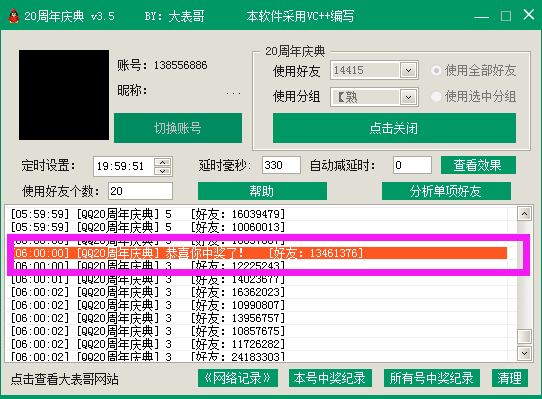
Task: Select log row with 好友: 10990807
Action: point(256,305)
